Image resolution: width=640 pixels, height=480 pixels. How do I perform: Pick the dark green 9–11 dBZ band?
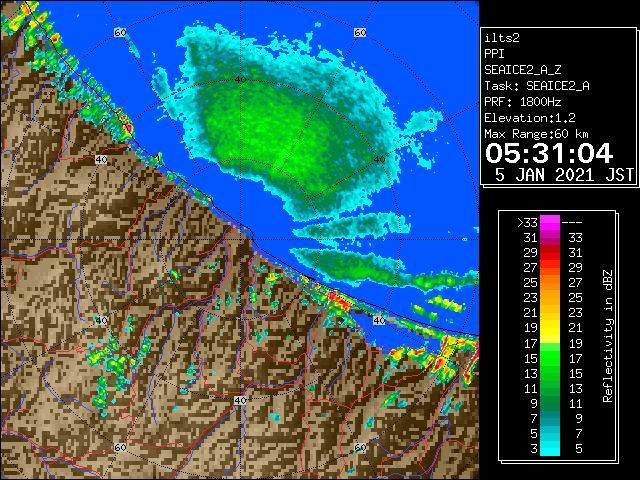(x=550, y=403)
